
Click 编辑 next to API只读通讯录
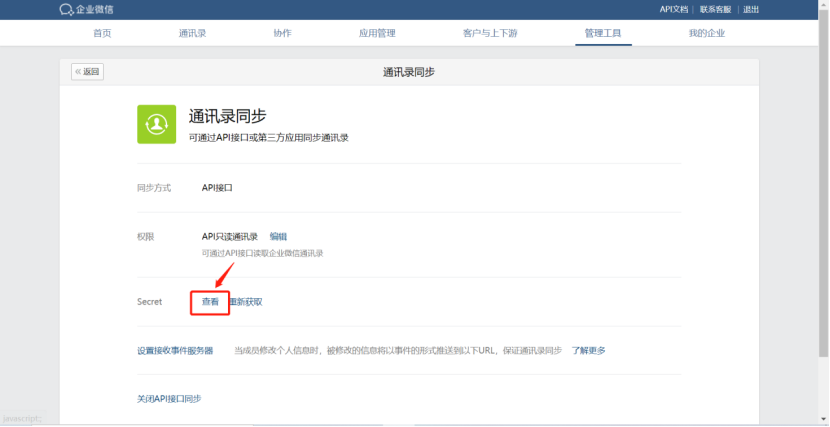coord(278,237)
